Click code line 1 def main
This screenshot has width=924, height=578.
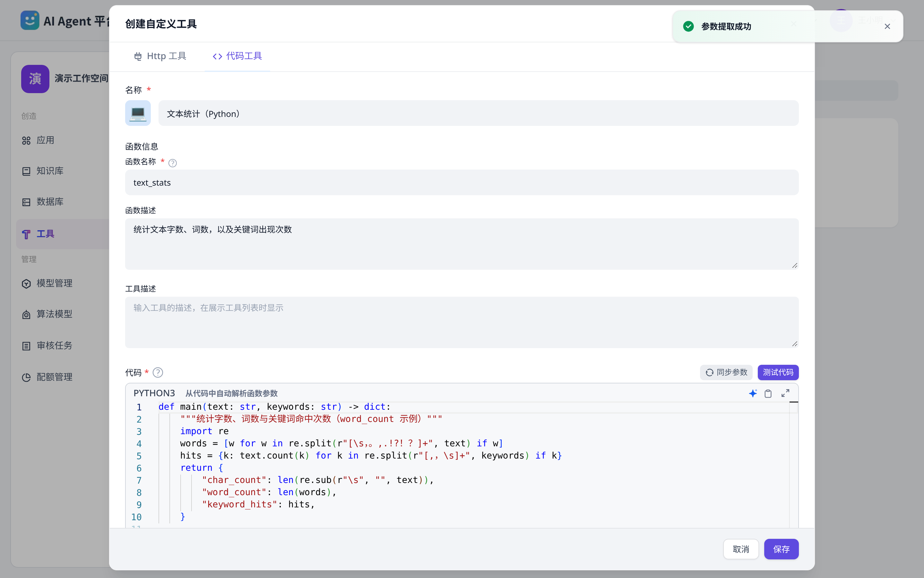coord(275,407)
